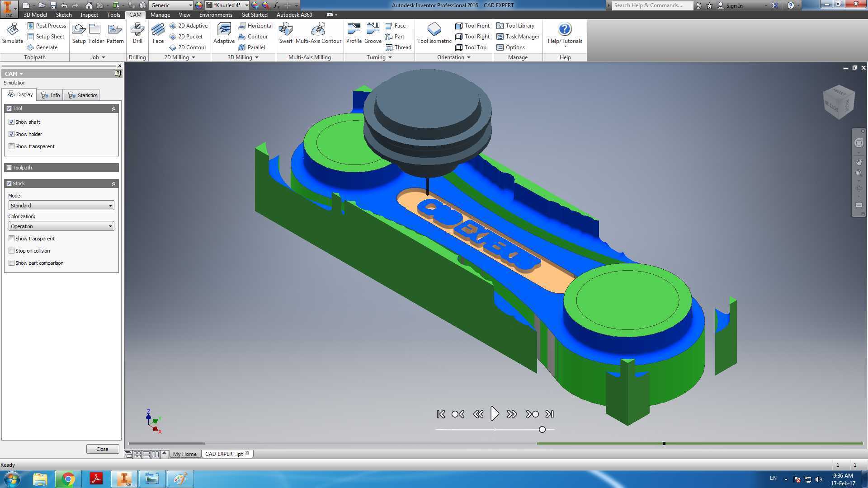This screenshot has width=868, height=488.
Task: Start the Simulate tool in Toolpath panel
Action: (x=13, y=33)
